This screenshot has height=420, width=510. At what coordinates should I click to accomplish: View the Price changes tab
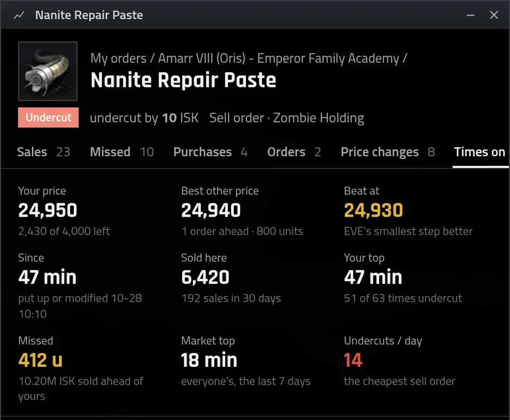click(388, 152)
